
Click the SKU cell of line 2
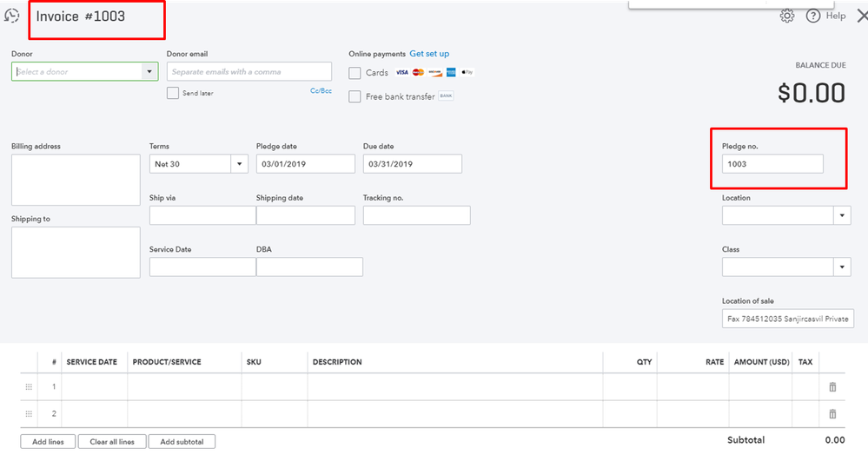click(x=275, y=413)
